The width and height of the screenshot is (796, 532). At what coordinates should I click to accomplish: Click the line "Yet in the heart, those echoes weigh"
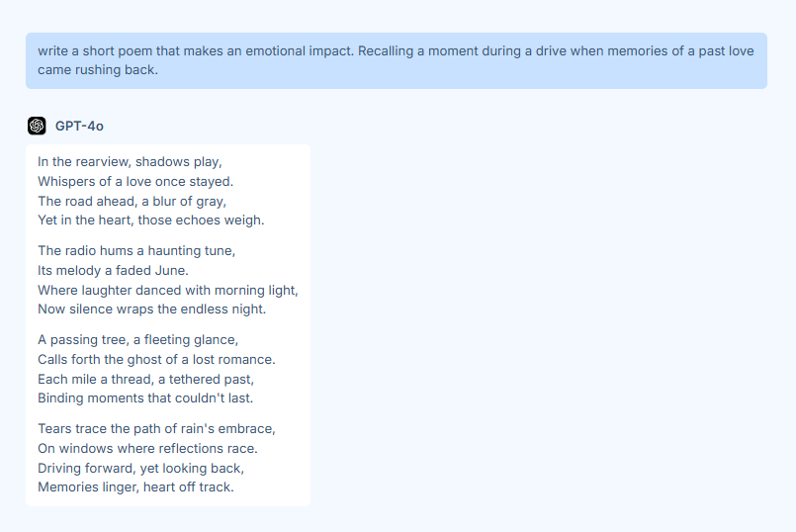150,221
